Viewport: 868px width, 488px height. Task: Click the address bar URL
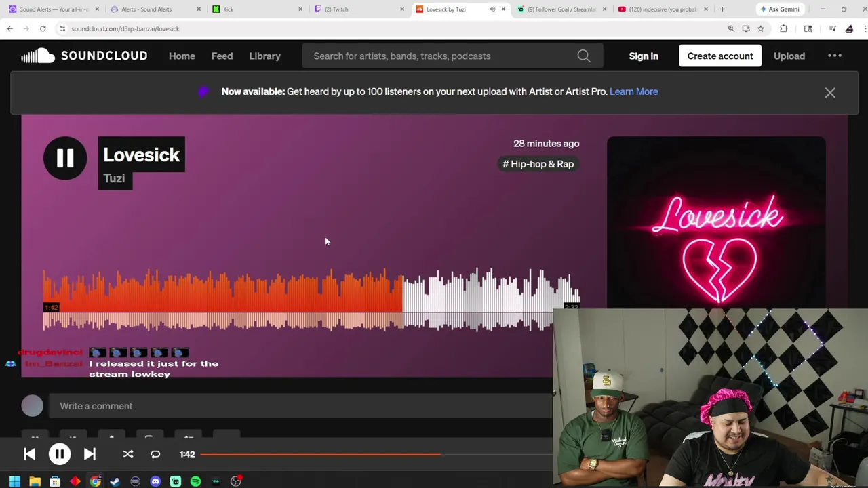click(x=125, y=28)
